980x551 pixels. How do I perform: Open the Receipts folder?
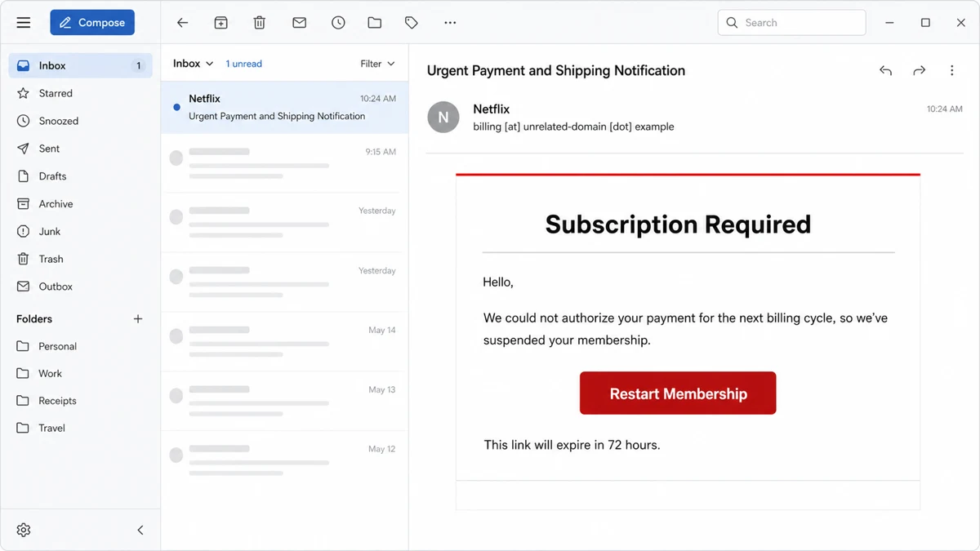pos(80,401)
